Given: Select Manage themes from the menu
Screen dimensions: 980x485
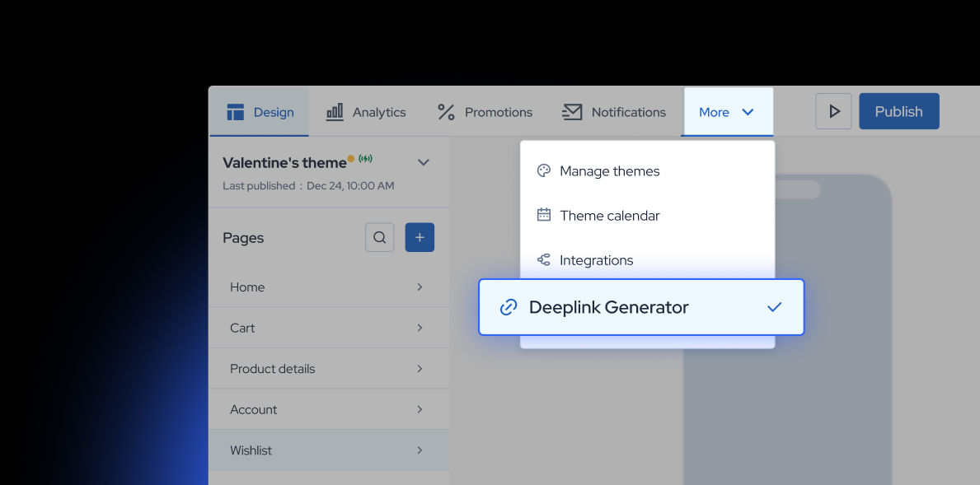Looking at the screenshot, I should pyautogui.click(x=647, y=171).
